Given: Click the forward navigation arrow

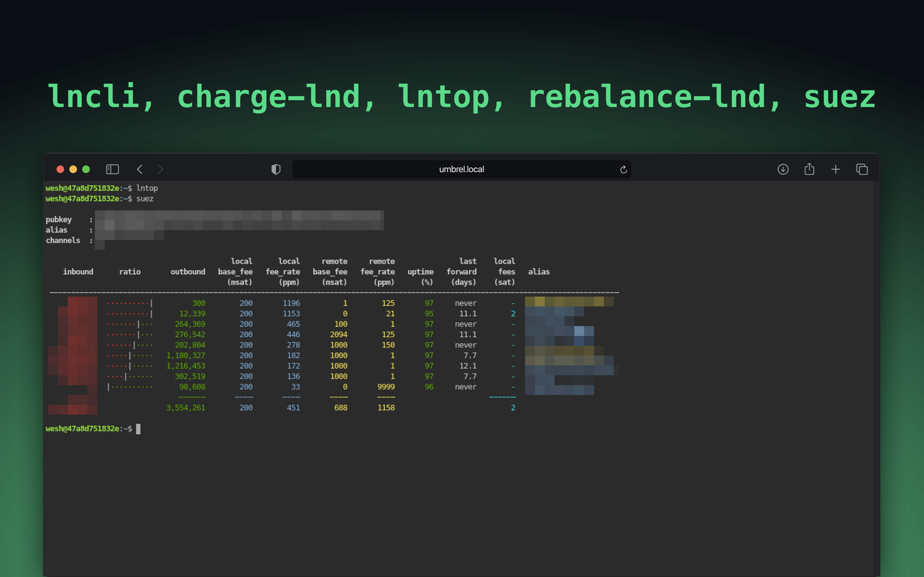Looking at the screenshot, I should (160, 169).
